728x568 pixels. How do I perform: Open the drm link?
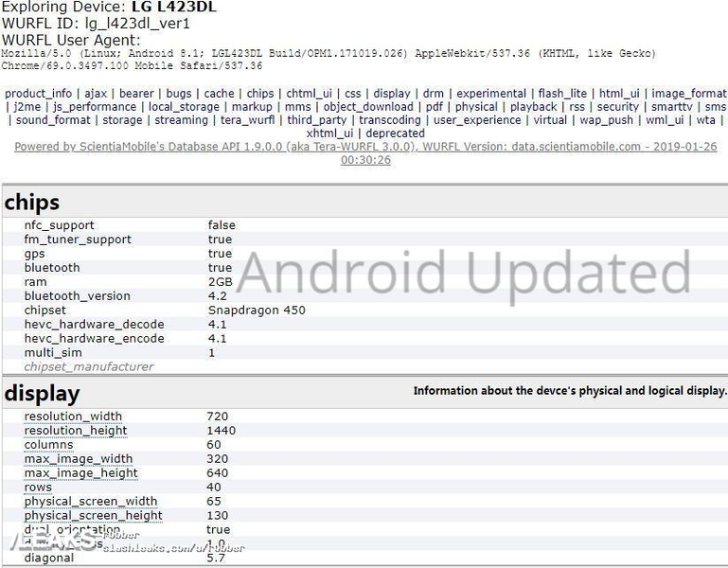pyautogui.click(x=434, y=94)
